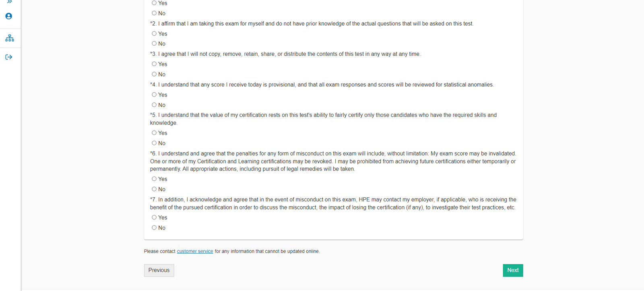Select the No option directly above statement 2
The height and width of the screenshot is (291, 644).
coord(154,13)
